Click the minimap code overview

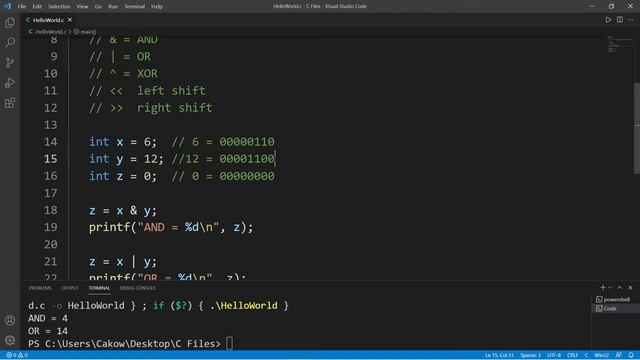click(x=620, y=44)
